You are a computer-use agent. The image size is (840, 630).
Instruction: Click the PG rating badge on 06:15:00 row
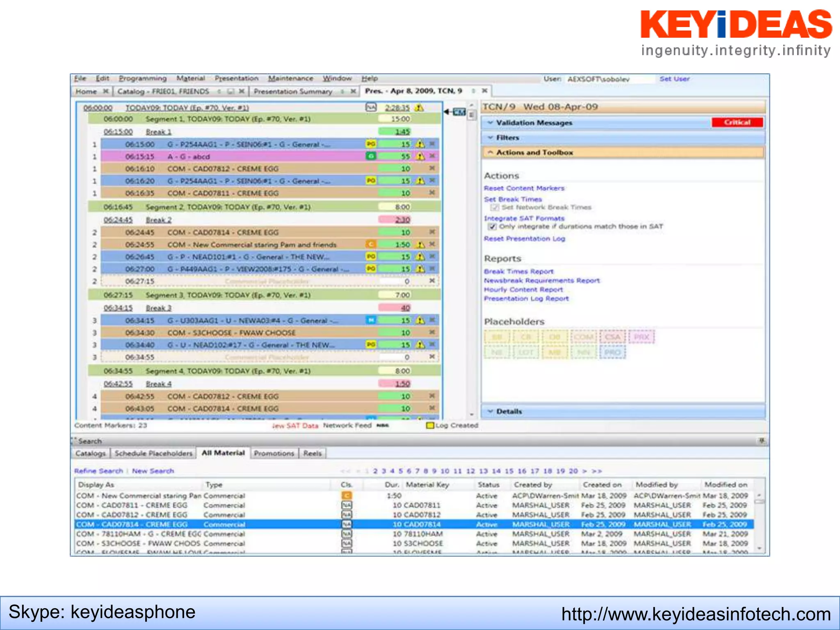coord(371,144)
